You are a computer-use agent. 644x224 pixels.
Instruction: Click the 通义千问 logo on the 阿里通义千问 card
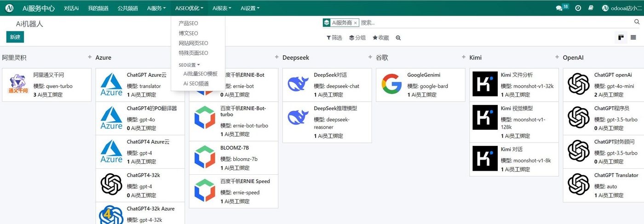pyautogui.click(x=18, y=83)
